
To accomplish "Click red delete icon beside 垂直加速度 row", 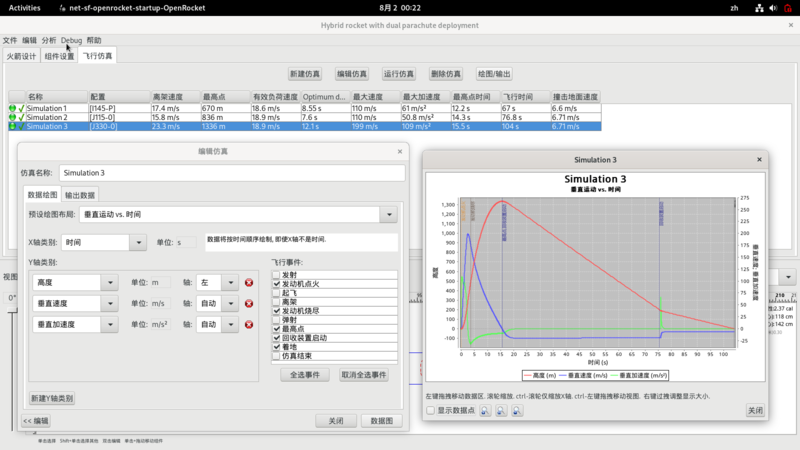I will point(249,324).
